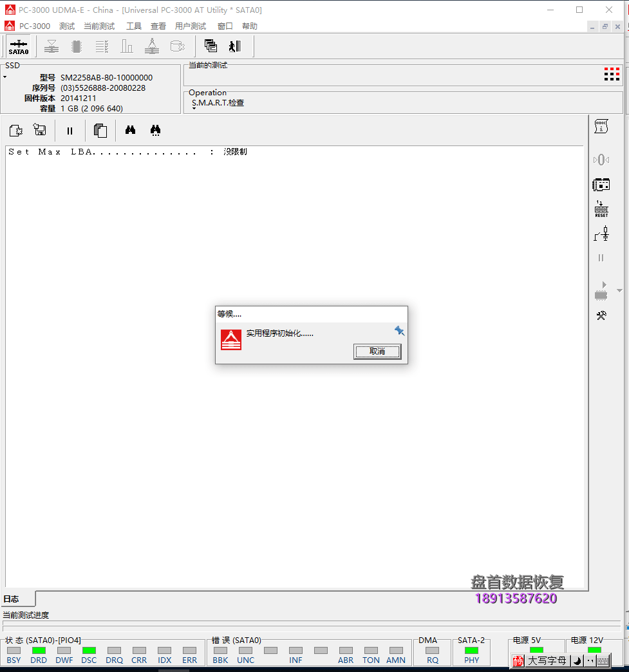The width and height of the screenshot is (629, 672).
Task: Click the model text SM2258AB-80-10000000
Action: tap(106, 78)
